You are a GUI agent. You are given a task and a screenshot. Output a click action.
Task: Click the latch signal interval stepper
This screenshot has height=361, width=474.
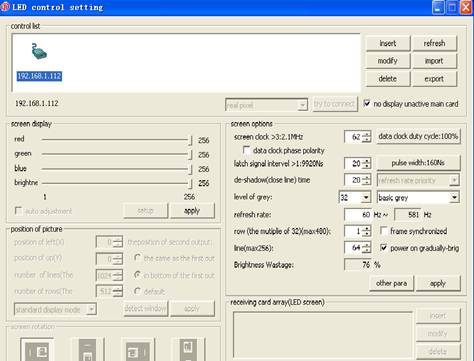pyautogui.click(x=367, y=163)
